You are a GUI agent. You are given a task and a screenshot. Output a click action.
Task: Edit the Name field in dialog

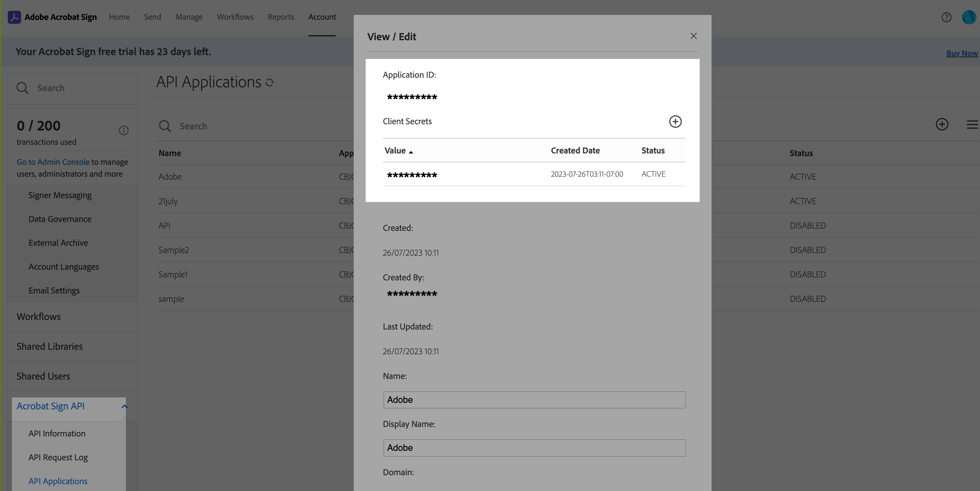click(x=534, y=400)
